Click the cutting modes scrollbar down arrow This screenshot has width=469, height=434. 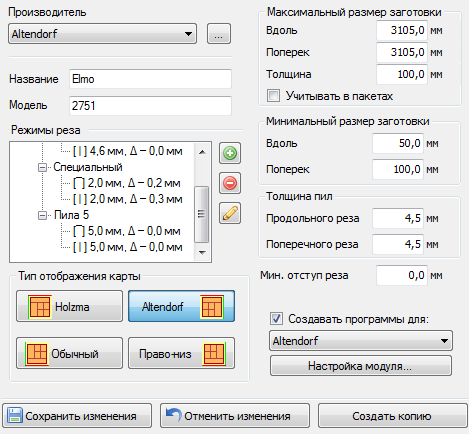pos(202,253)
